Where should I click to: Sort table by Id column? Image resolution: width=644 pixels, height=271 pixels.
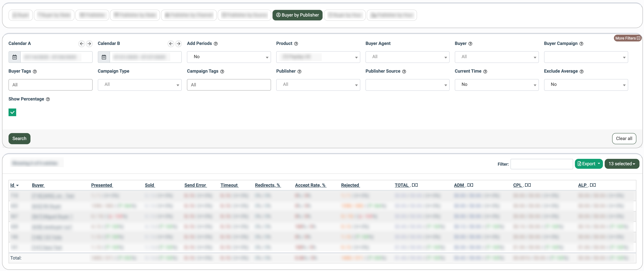(x=14, y=185)
